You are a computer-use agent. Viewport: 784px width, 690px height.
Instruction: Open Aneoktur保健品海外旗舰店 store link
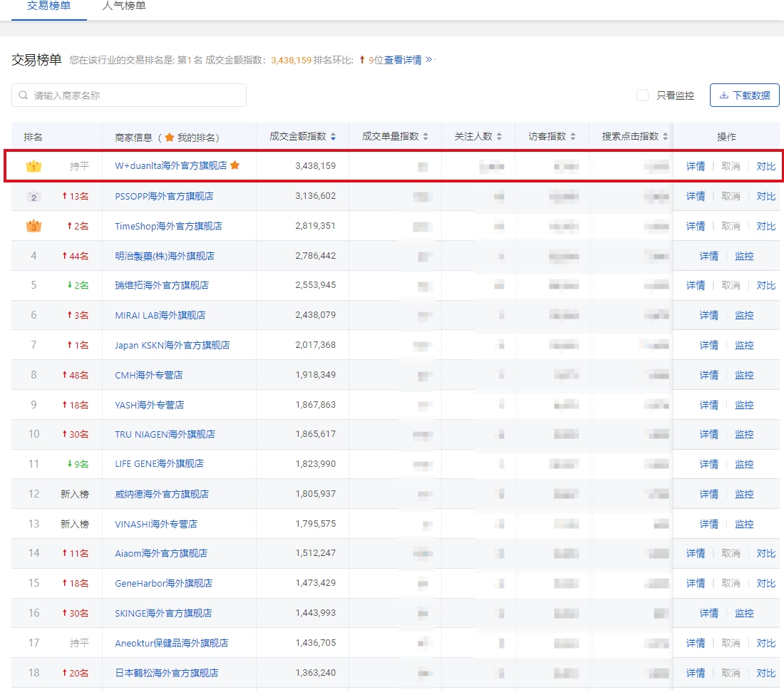(x=172, y=643)
